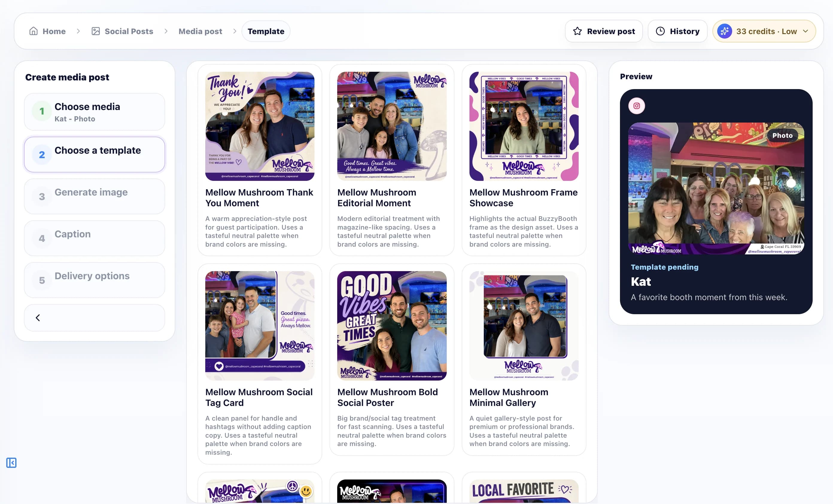Choose Mellow Mushroom Frame Showcase thumbnail
The height and width of the screenshot is (504, 833).
point(524,126)
